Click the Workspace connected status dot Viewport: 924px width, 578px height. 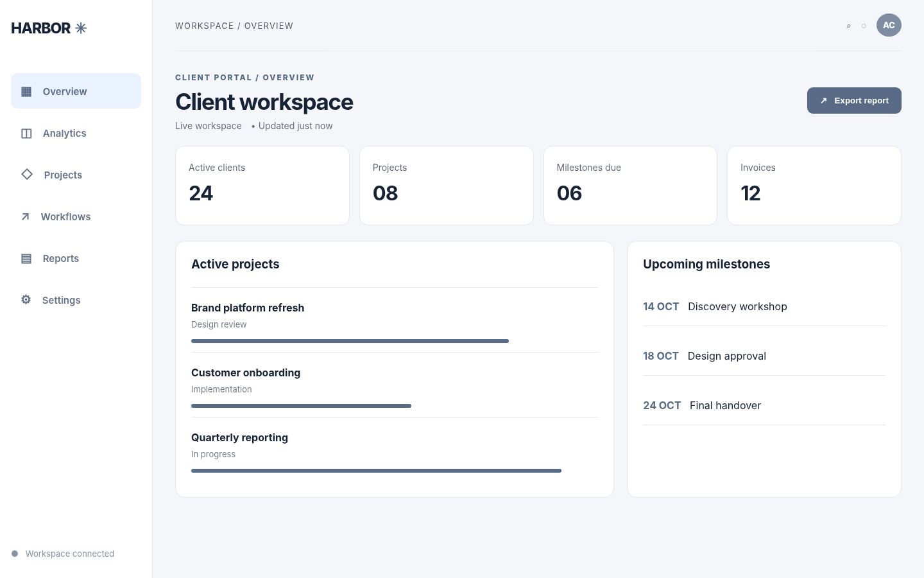coord(15,554)
